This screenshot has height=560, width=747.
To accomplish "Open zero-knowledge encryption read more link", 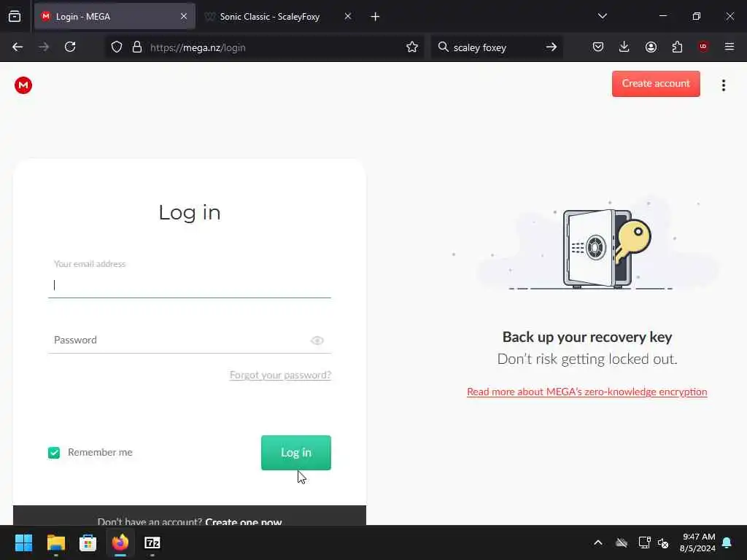I will pos(587,392).
